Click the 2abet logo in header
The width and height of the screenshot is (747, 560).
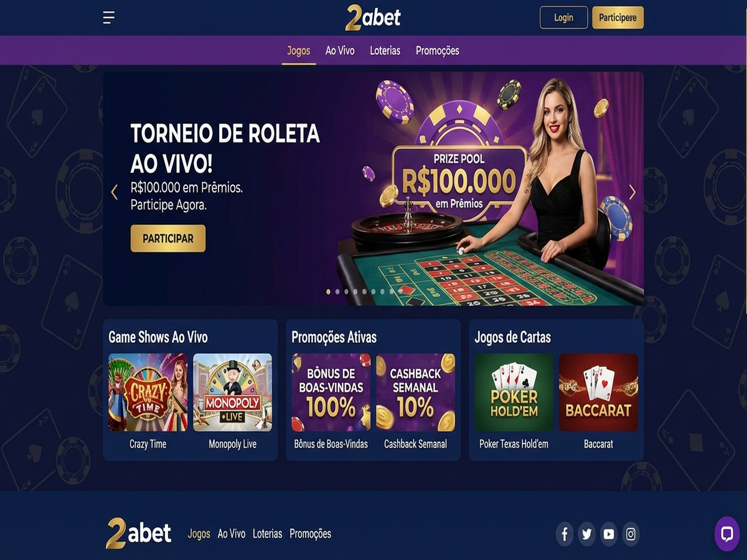pos(373,17)
